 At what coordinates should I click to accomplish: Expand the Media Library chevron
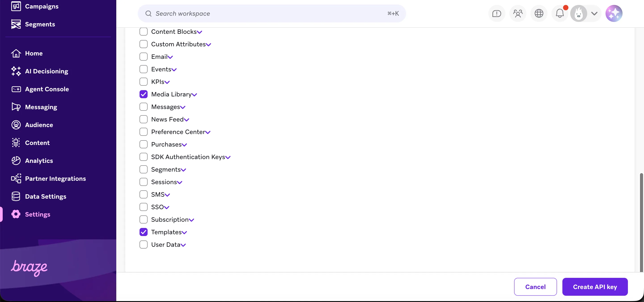coord(194,95)
